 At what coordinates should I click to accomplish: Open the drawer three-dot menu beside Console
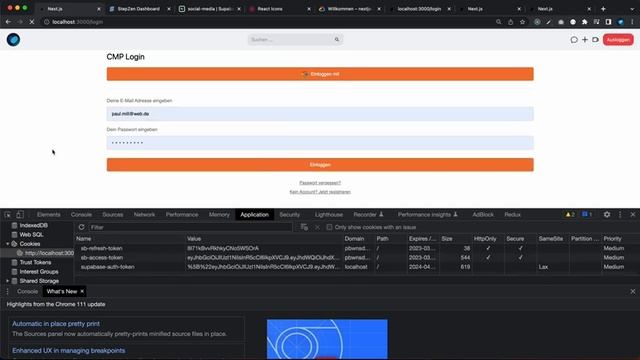[x=7, y=291]
